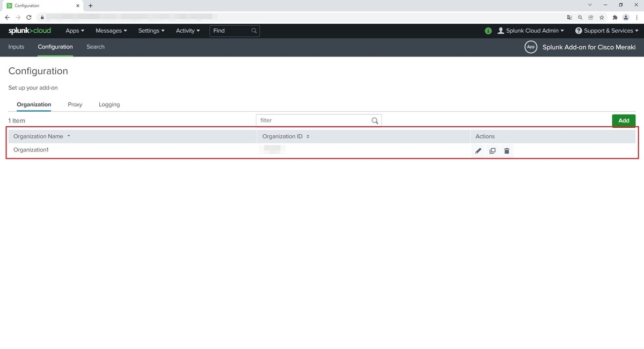Open the Splunk Add-on for Cisco Meraki app icon
The width and height of the screenshot is (644, 349).
point(530,47)
